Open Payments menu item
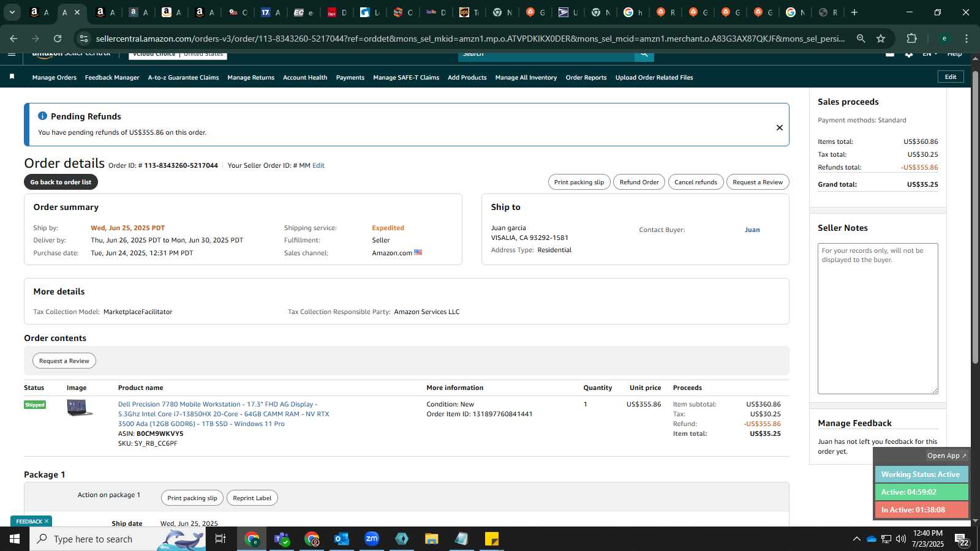Viewport: 980px width, 551px height. click(x=350, y=78)
